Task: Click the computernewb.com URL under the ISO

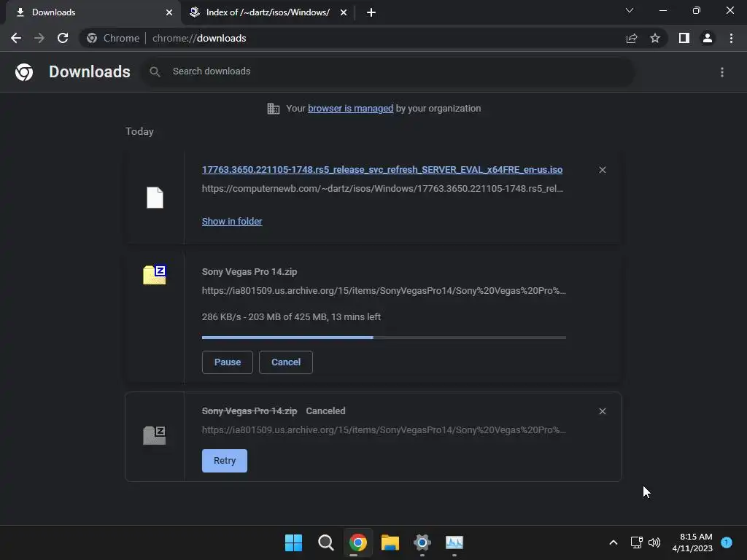Action: pyautogui.click(x=382, y=189)
